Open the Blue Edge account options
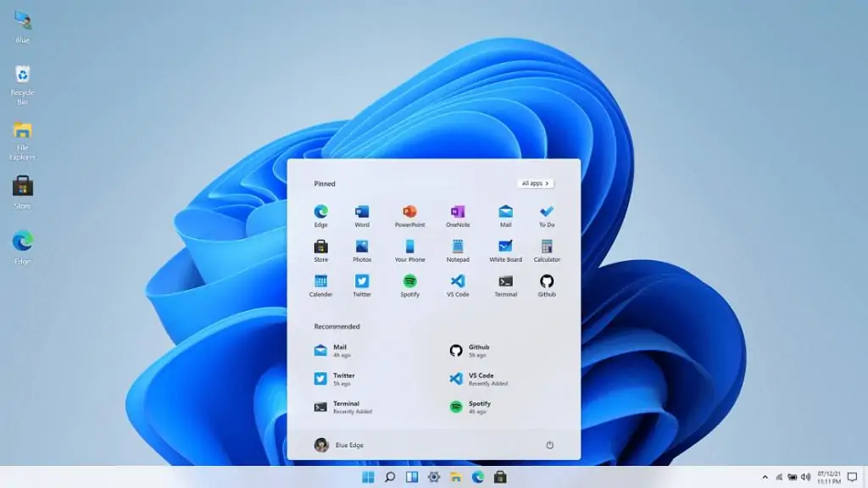The height and width of the screenshot is (488, 868). click(x=339, y=444)
